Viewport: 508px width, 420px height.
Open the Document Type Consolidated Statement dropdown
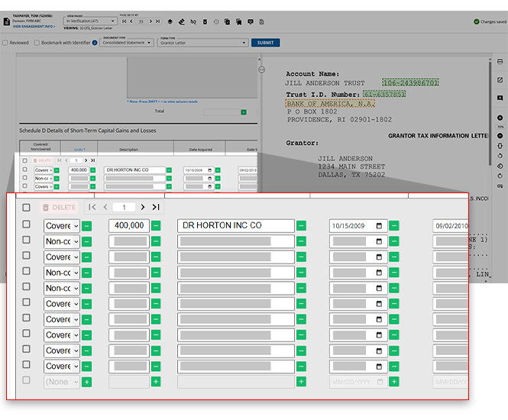point(127,43)
